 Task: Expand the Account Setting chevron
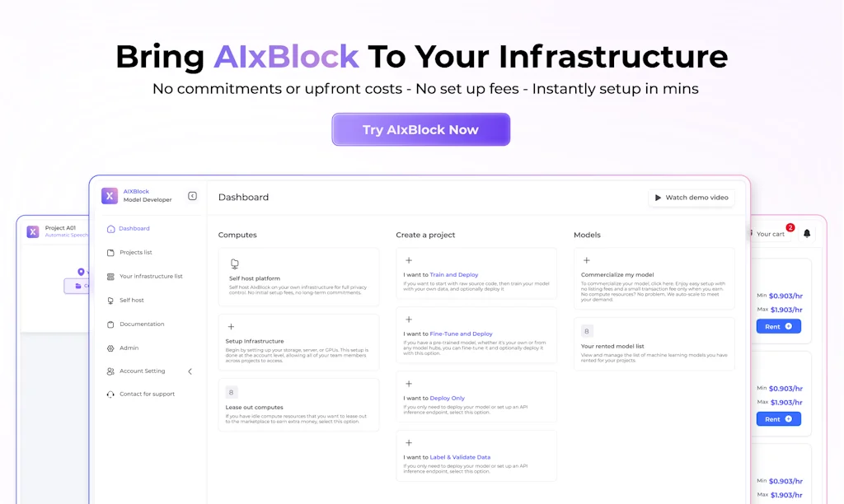click(x=190, y=371)
